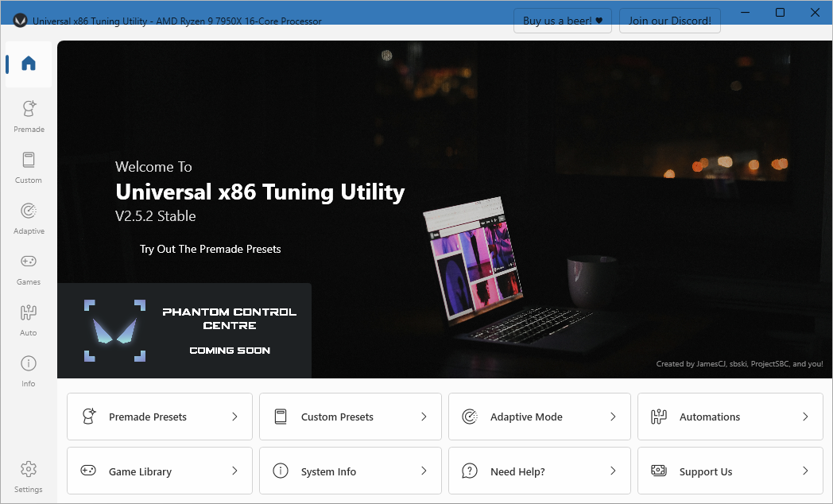Click the chevron on Custom Presets card
The image size is (833, 504).
coord(424,417)
